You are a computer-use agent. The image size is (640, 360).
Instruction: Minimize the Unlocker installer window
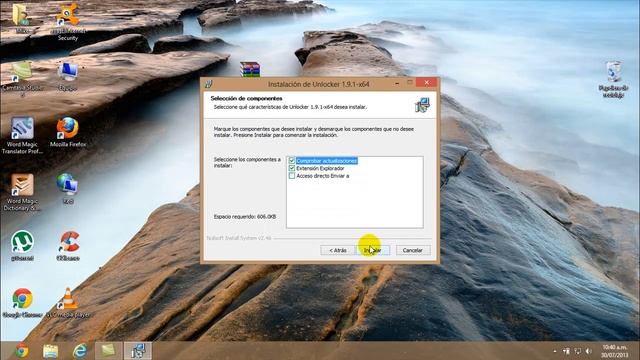pyautogui.click(x=397, y=83)
